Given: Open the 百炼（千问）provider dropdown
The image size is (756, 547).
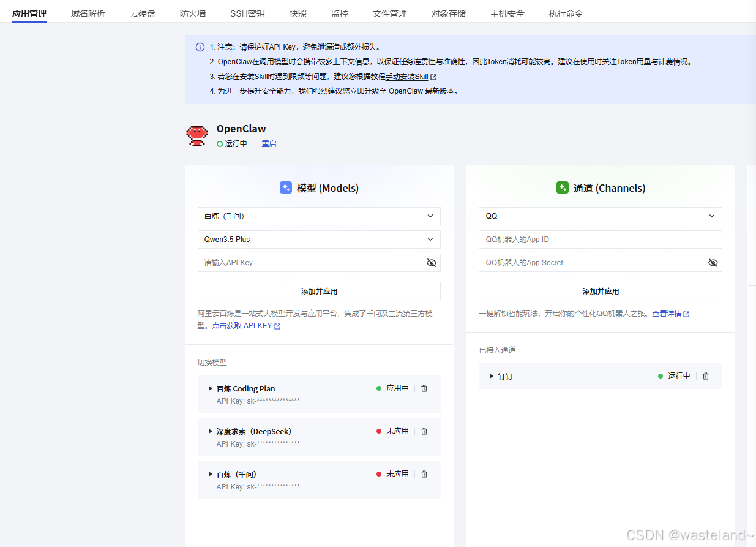Looking at the screenshot, I should [319, 216].
